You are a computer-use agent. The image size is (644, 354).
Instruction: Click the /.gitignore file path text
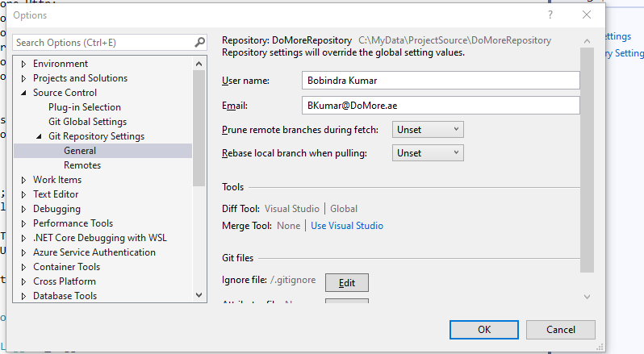[x=293, y=280]
